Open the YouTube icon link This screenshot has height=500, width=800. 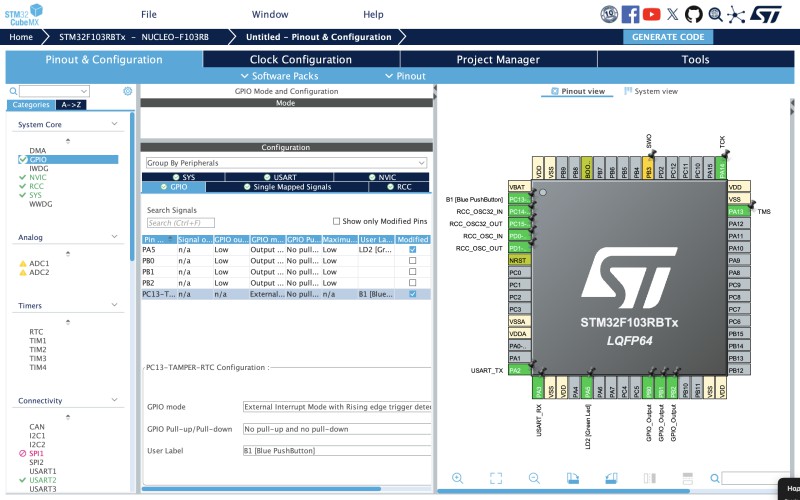[652, 14]
